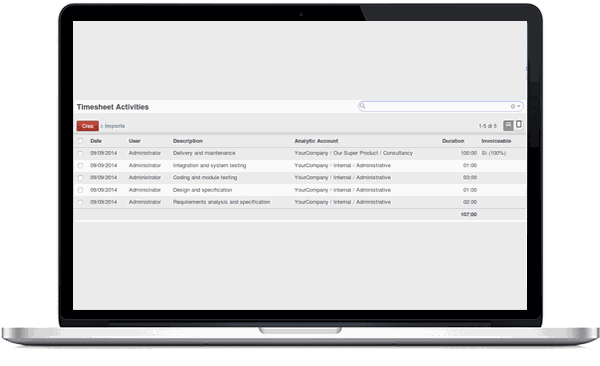Sort by the Duration column header
600x366 pixels.
coord(453,141)
